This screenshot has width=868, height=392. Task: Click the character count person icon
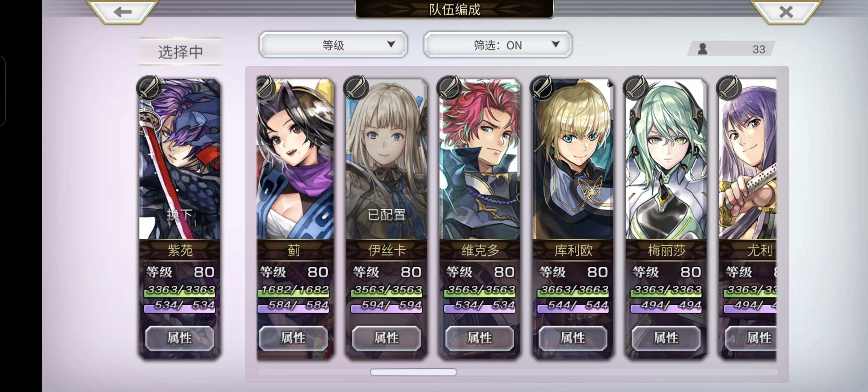pyautogui.click(x=702, y=49)
